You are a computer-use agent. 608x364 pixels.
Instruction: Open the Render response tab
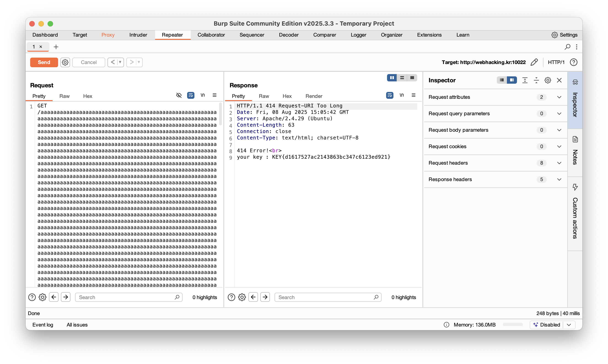pos(314,96)
